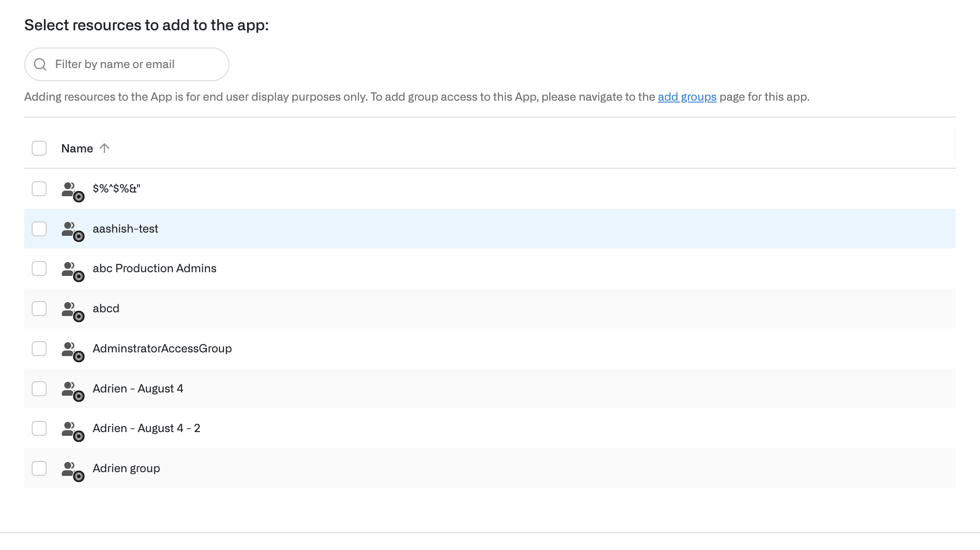The image size is (980, 550).
Task: Enable the checkbox for $%^$%&" group
Action: click(39, 189)
